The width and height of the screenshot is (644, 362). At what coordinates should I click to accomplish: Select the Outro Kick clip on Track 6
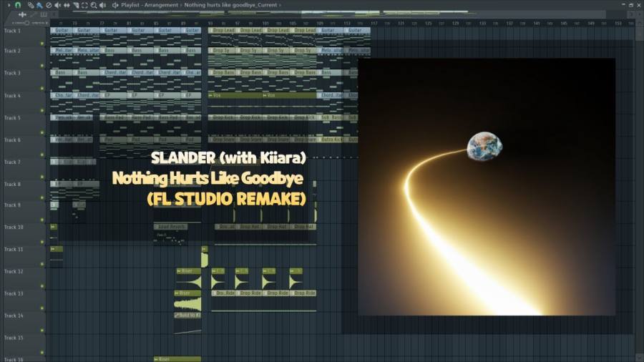pos(330,140)
